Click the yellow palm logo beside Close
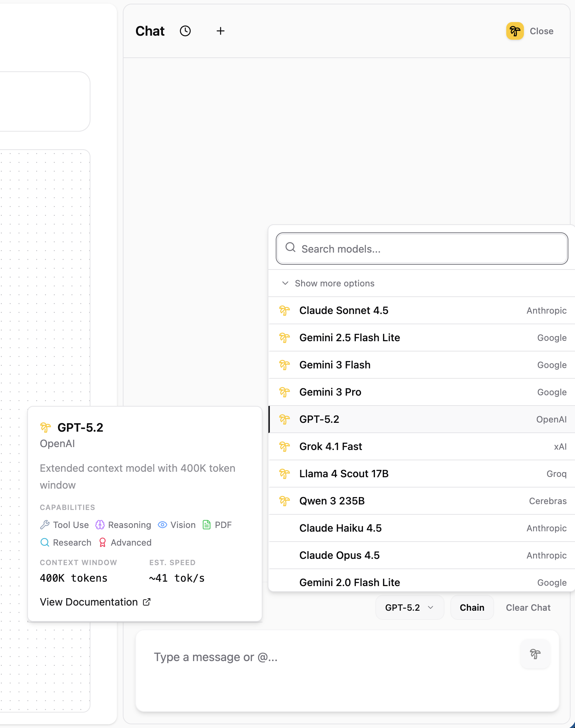This screenshot has width=575, height=728. click(x=515, y=31)
